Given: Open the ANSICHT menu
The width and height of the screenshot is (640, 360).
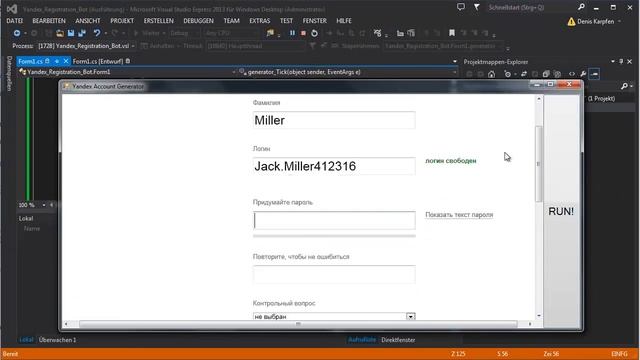Looking at the screenshot, I should [88, 21].
